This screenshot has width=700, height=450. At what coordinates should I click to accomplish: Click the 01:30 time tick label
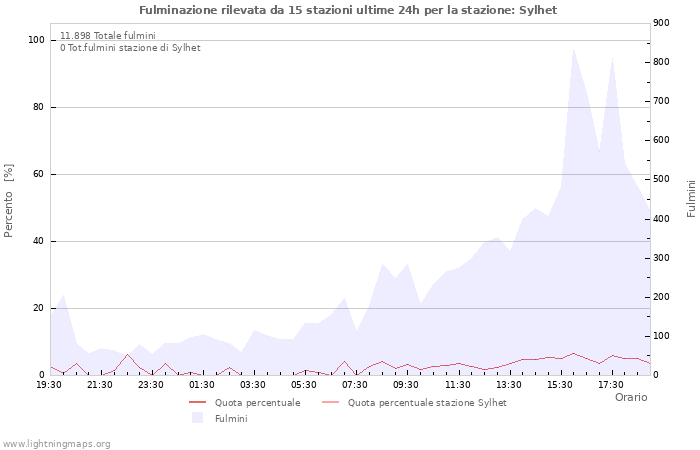[201, 384]
